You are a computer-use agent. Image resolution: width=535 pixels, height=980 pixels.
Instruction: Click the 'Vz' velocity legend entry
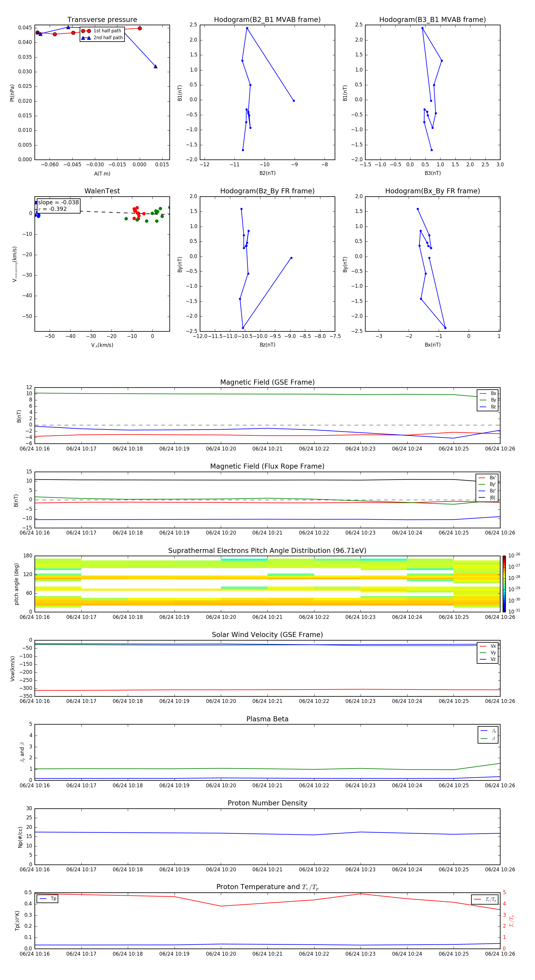[x=488, y=659]
